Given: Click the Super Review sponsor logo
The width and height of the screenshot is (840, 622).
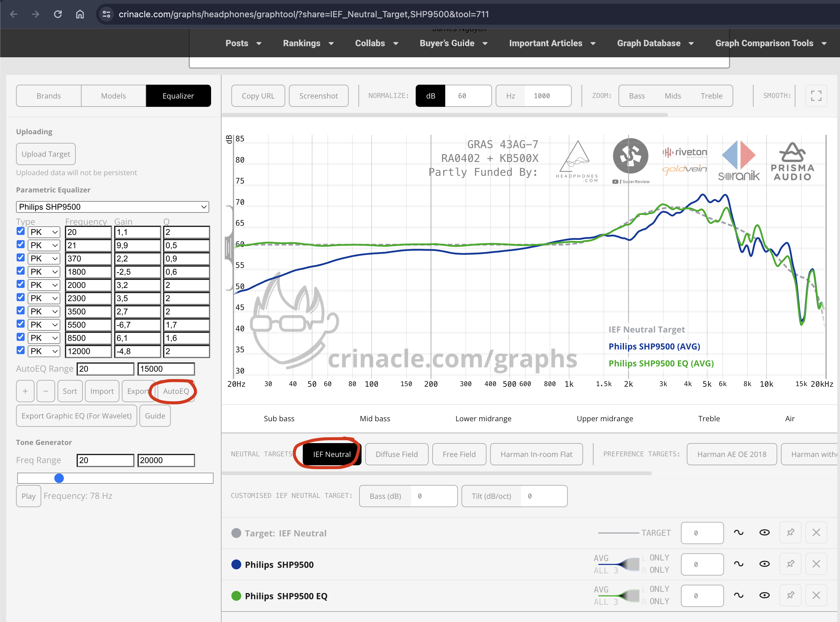Looking at the screenshot, I should tap(631, 161).
